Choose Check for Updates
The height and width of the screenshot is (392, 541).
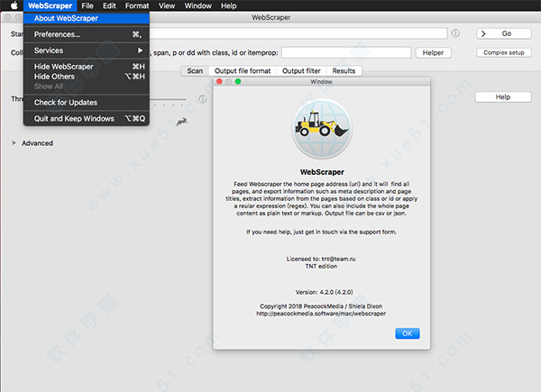[x=87, y=103]
